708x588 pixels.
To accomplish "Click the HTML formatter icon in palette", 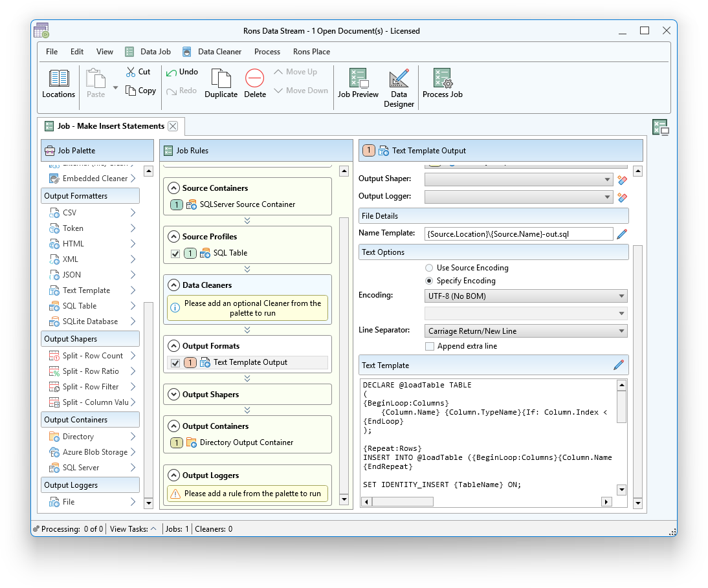I will [54, 244].
